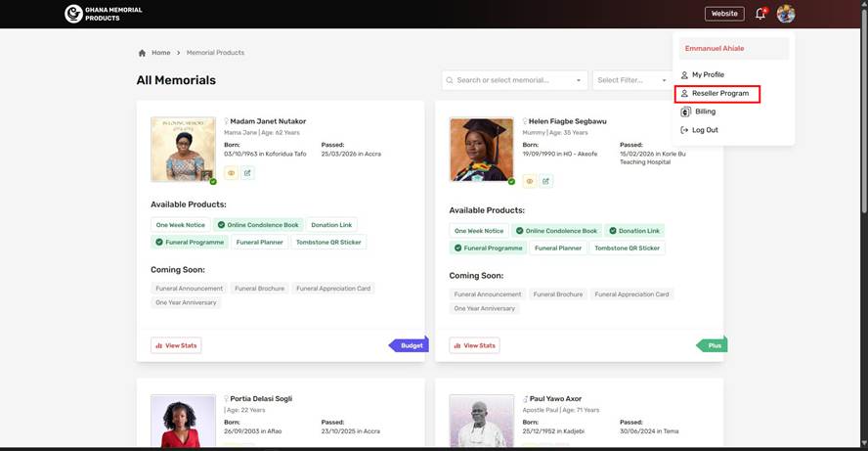
Task: Click the user avatar in header
Action: click(x=786, y=14)
